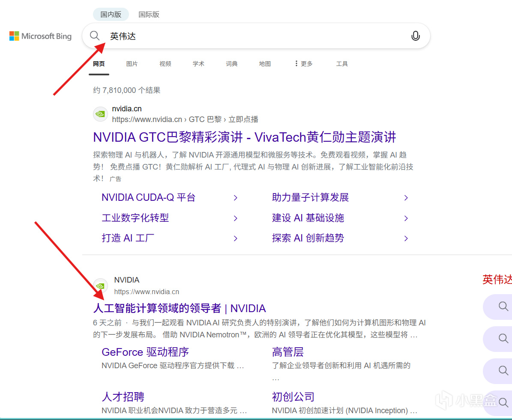Screen dimensions: 512x420
Task: Open GeForce 驱动程序 sitelink
Action: (x=145, y=352)
